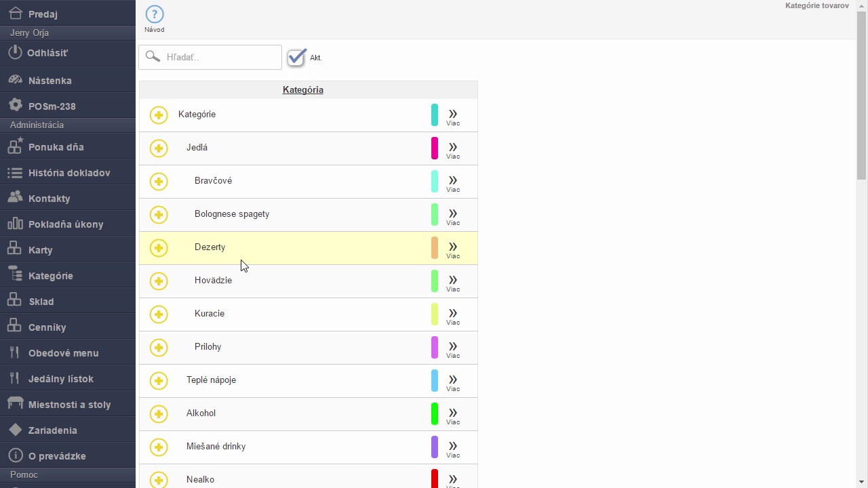Open Pokladňa úkony
The image size is (868, 488).
point(68,224)
